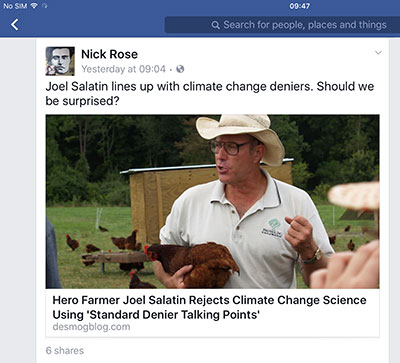Expand the post options chevron
400x363 pixels.
pyautogui.click(x=378, y=53)
